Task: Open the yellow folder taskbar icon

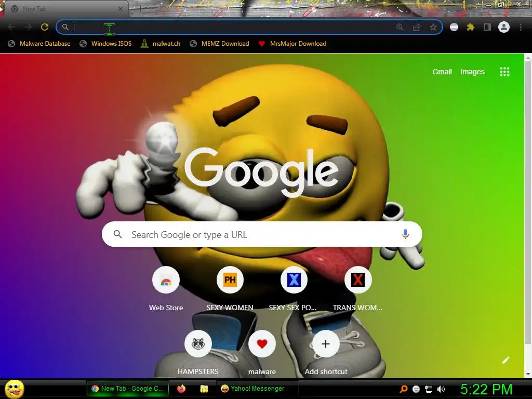Action: tap(204, 389)
